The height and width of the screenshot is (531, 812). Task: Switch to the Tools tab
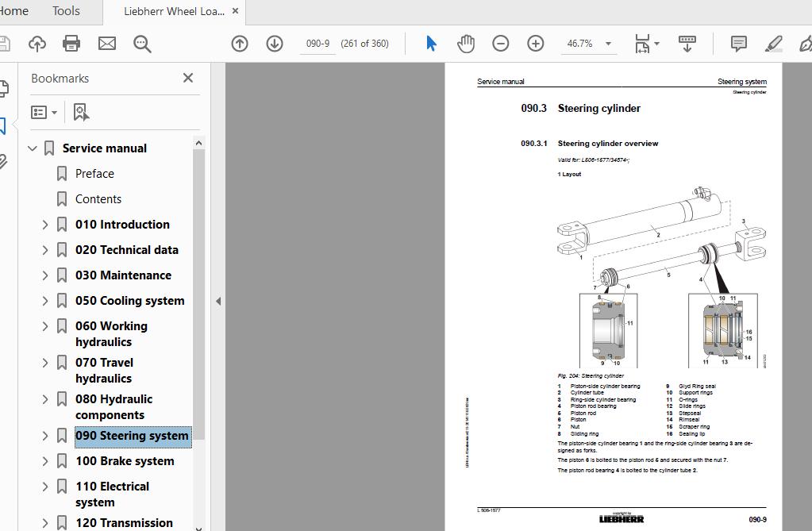click(65, 11)
